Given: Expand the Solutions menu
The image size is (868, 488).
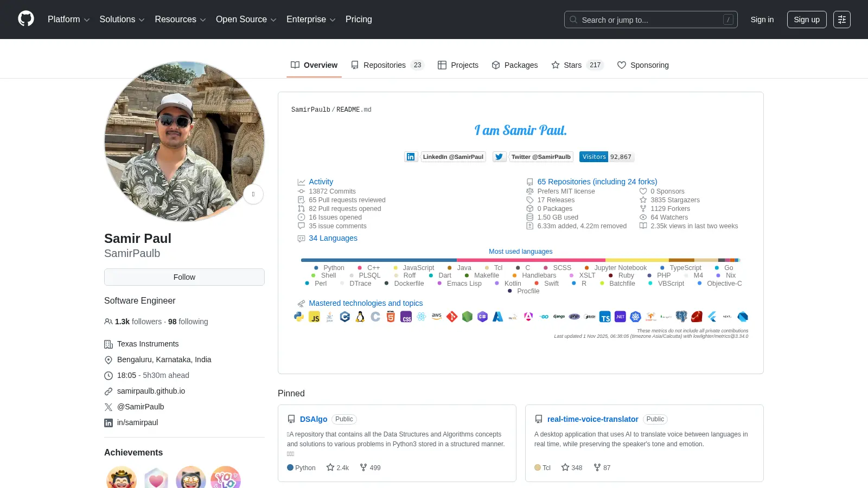Looking at the screenshot, I should [122, 19].
